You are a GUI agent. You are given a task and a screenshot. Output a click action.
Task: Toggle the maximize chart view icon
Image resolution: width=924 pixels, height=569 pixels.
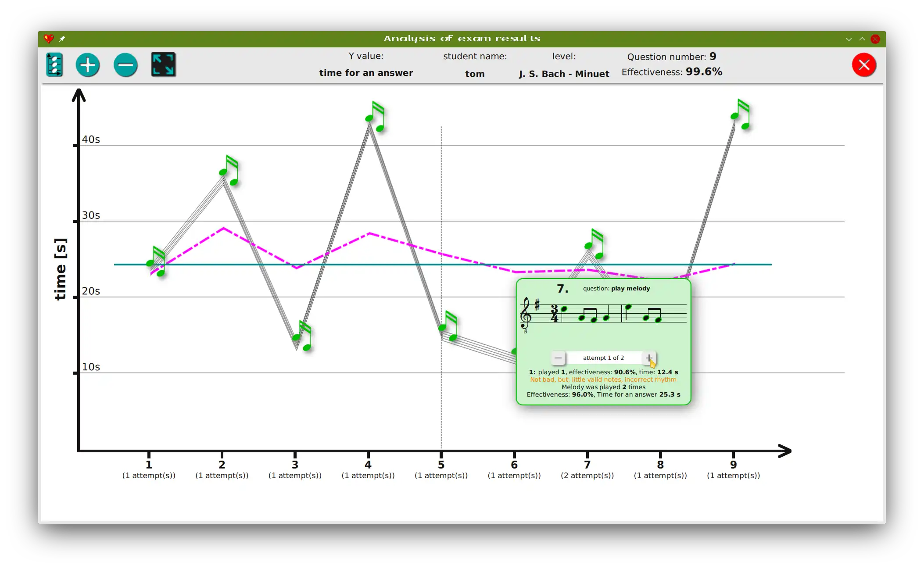(163, 65)
